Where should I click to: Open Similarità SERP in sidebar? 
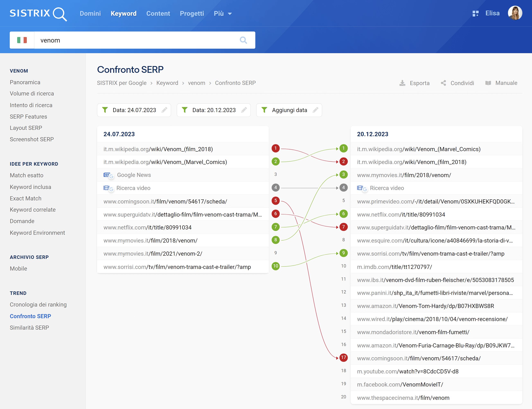(x=29, y=328)
